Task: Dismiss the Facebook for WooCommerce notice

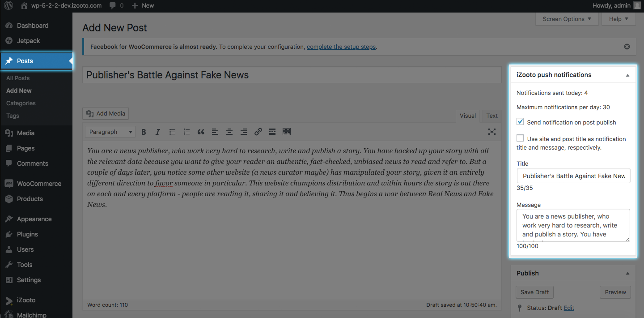Action: 627,47
